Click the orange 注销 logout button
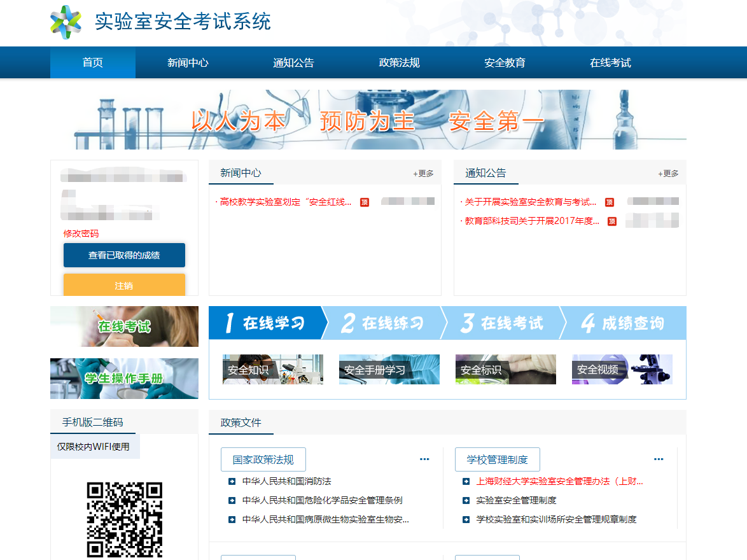747x560 pixels. [x=124, y=286]
